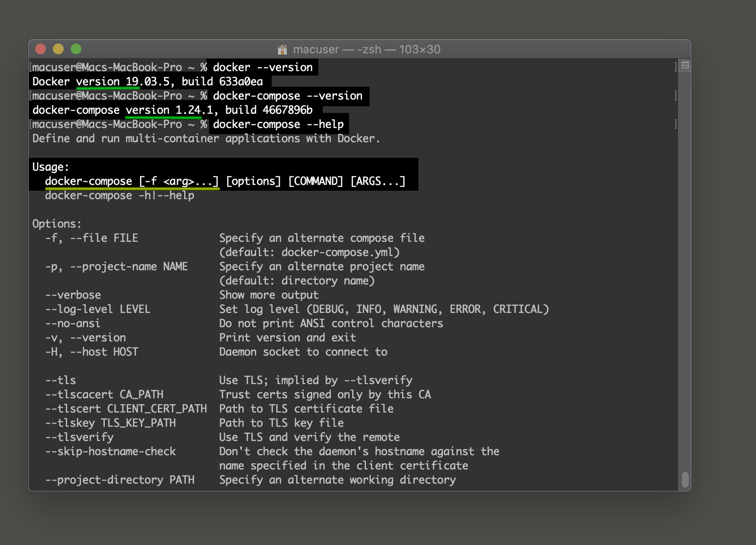Screen dimensions: 756x545
Task: Click the green zoom window button
Action: click(x=76, y=49)
